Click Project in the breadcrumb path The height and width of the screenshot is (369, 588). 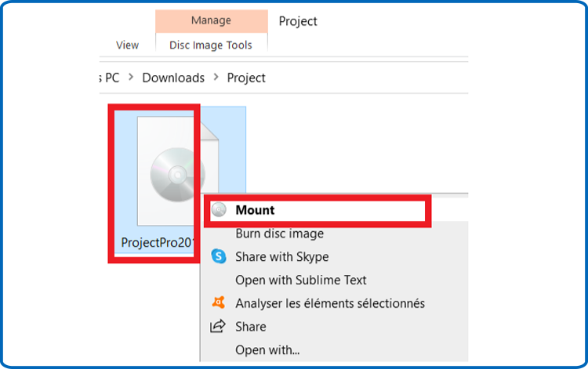click(246, 78)
